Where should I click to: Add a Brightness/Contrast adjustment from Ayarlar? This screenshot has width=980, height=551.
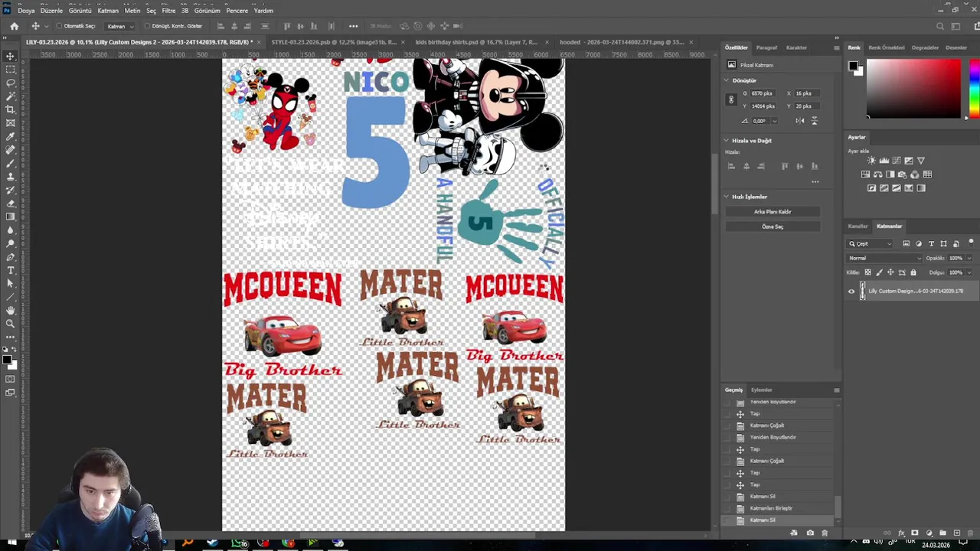click(x=871, y=161)
